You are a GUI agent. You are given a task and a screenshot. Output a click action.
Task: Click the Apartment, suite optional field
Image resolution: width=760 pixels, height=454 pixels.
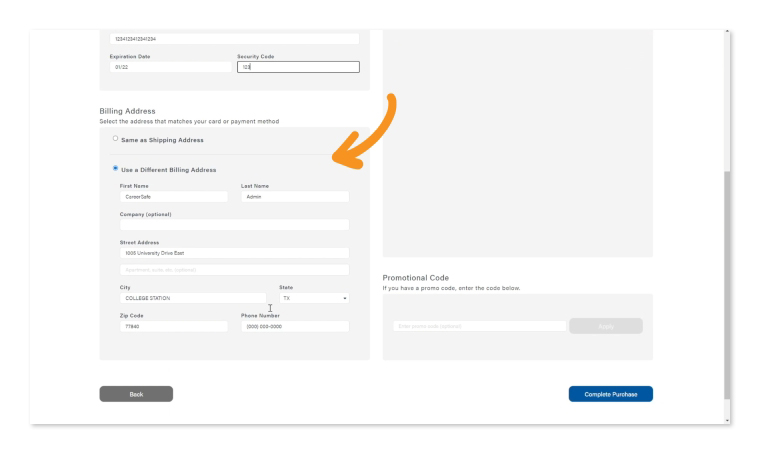coord(235,270)
